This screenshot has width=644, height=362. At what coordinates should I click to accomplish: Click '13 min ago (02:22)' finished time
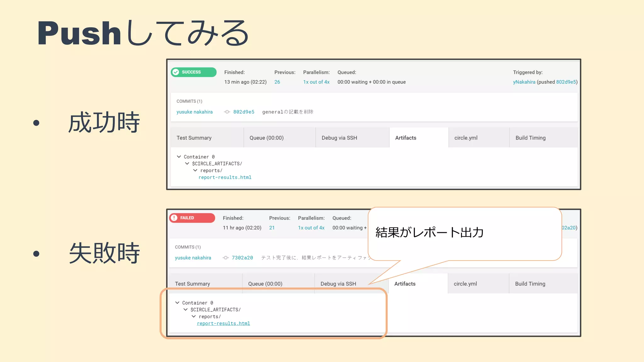coord(245,82)
